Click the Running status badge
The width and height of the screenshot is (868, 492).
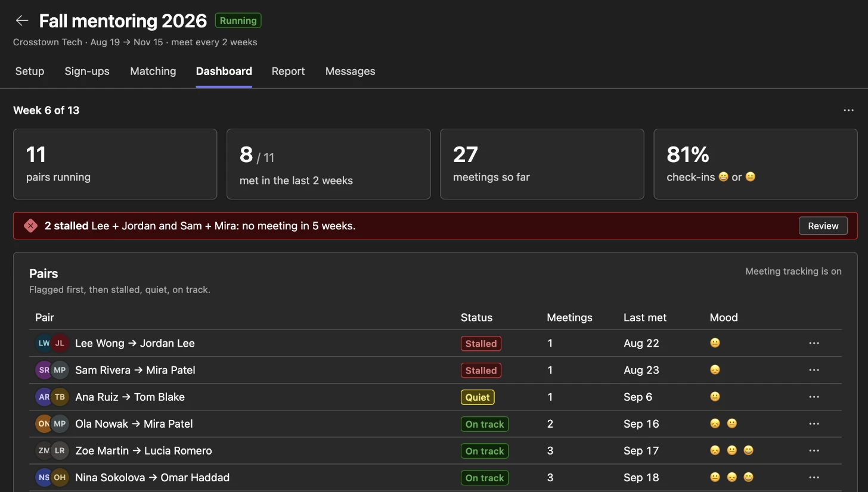pos(238,21)
